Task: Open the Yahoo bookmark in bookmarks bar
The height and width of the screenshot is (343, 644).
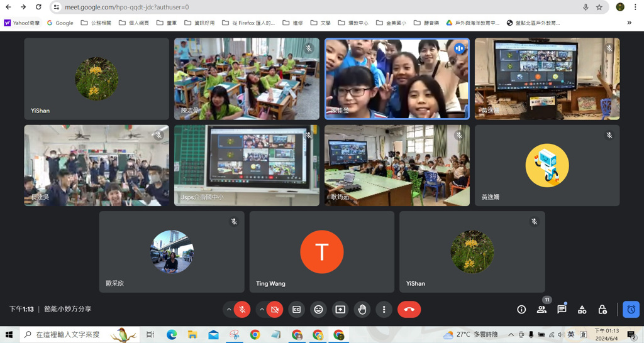Action: (22, 23)
